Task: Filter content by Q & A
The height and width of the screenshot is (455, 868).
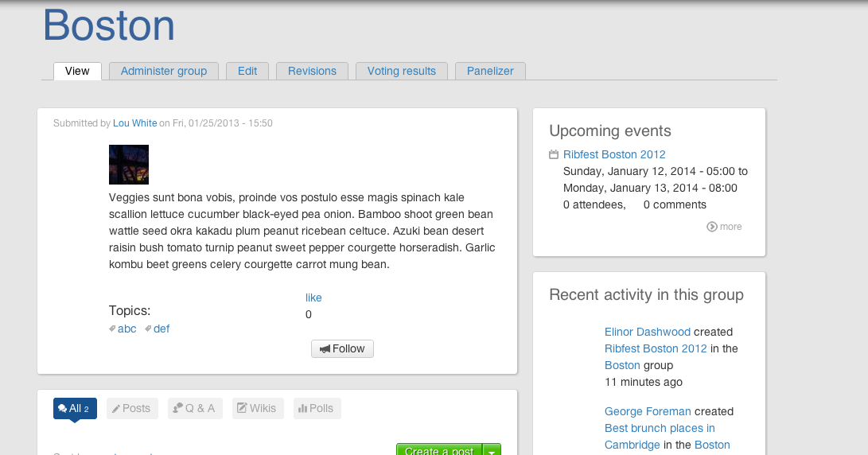Action: point(195,409)
